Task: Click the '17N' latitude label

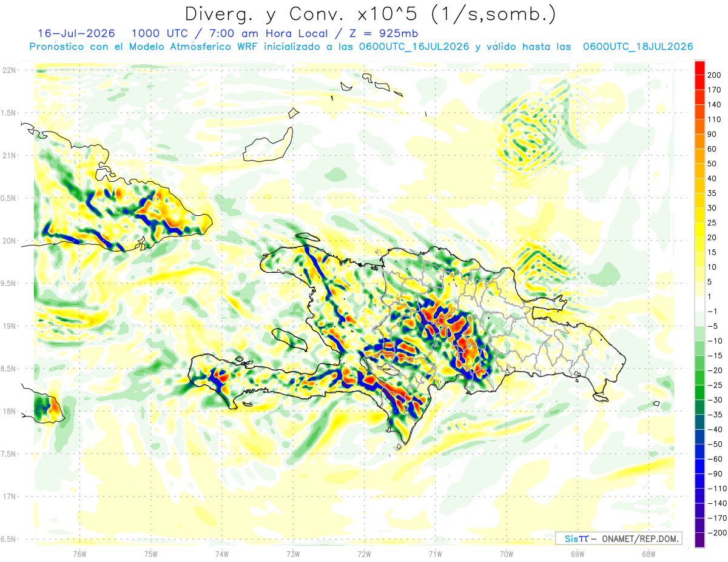Action: coord(9,497)
